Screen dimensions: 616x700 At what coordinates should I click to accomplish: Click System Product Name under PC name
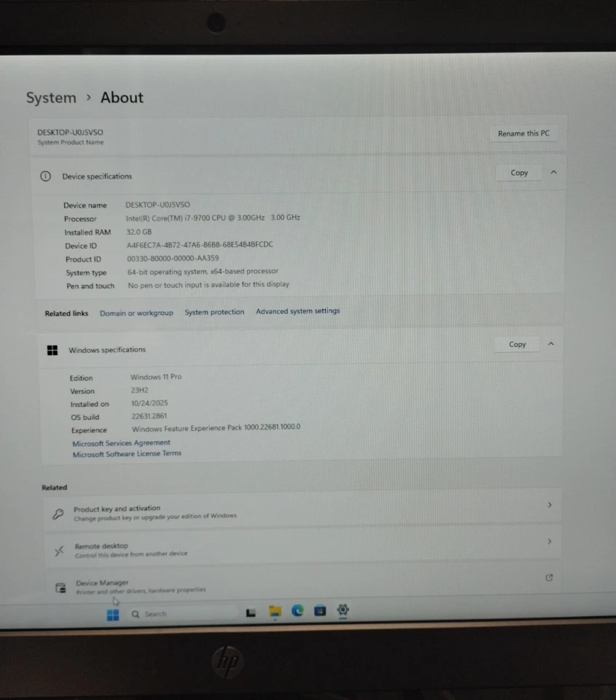71,142
